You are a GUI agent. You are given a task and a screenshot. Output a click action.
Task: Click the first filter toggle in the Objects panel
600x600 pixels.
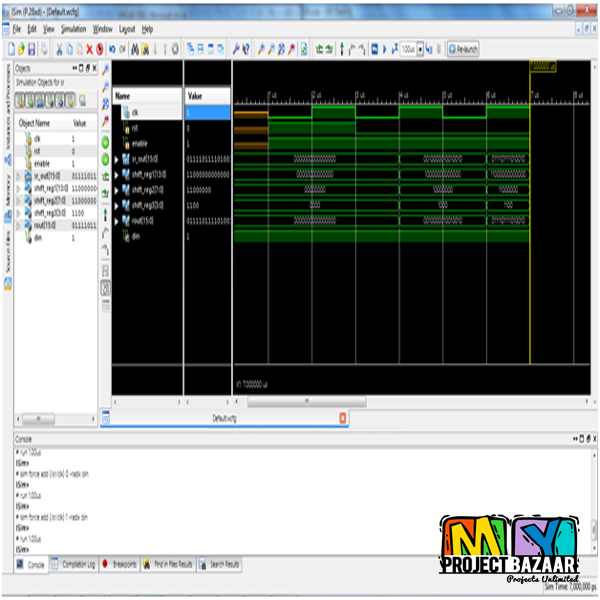[x=20, y=100]
